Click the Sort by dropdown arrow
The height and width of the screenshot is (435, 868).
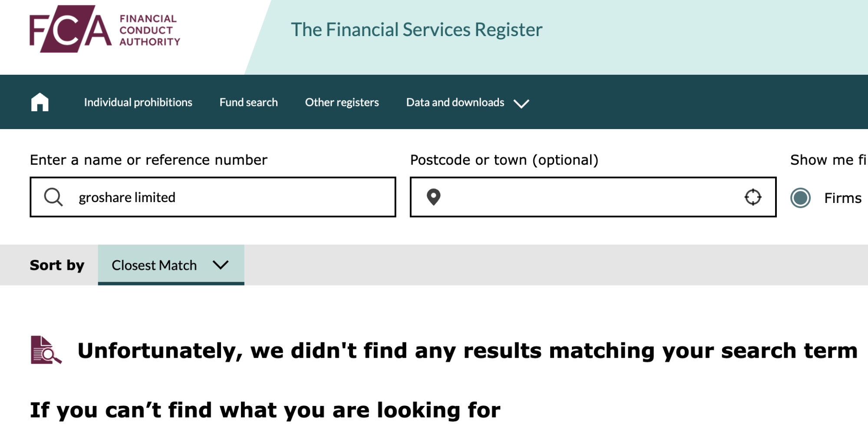pyautogui.click(x=221, y=265)
